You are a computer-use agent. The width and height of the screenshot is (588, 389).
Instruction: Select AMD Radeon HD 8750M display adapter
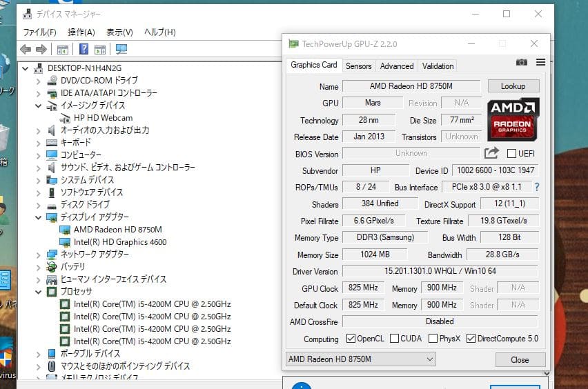pos(118,230)
